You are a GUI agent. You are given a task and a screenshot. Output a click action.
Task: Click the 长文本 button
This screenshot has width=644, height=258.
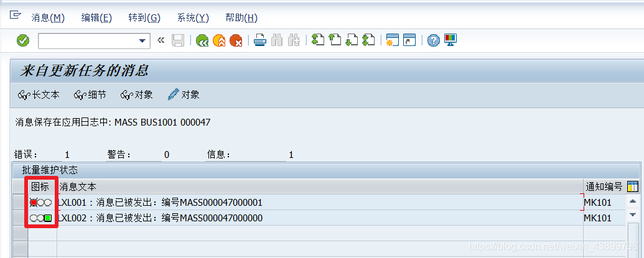pos(39,94)
